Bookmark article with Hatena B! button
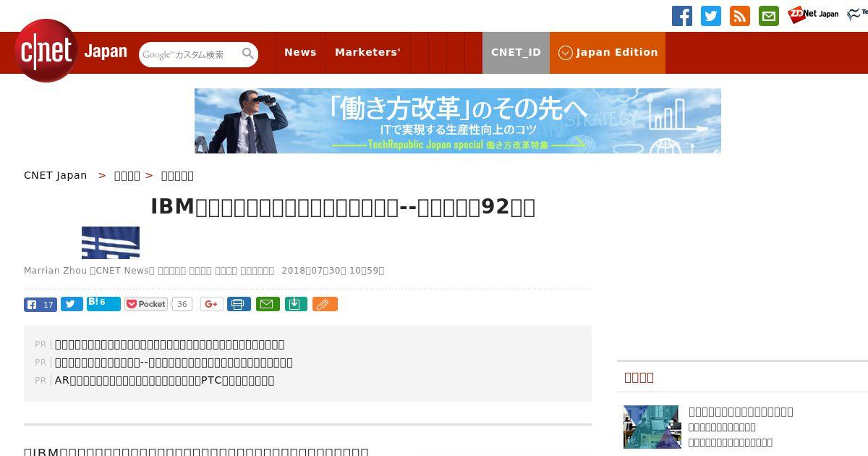This screenshot has height=456, width=868. click(103, 304)
